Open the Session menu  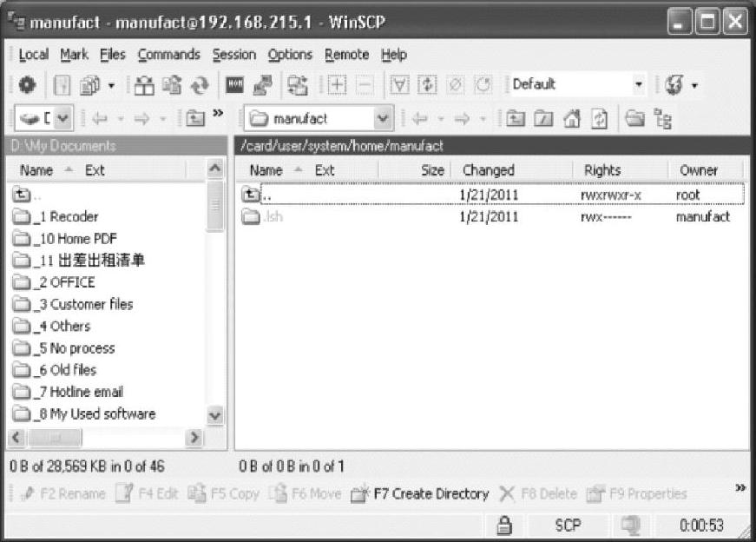coord(233,55)
